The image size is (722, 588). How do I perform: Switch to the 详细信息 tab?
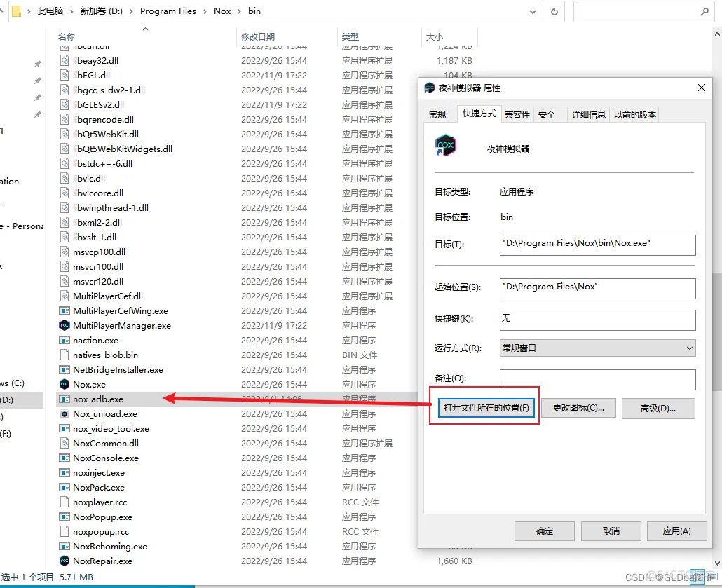(x=588, y=115)
